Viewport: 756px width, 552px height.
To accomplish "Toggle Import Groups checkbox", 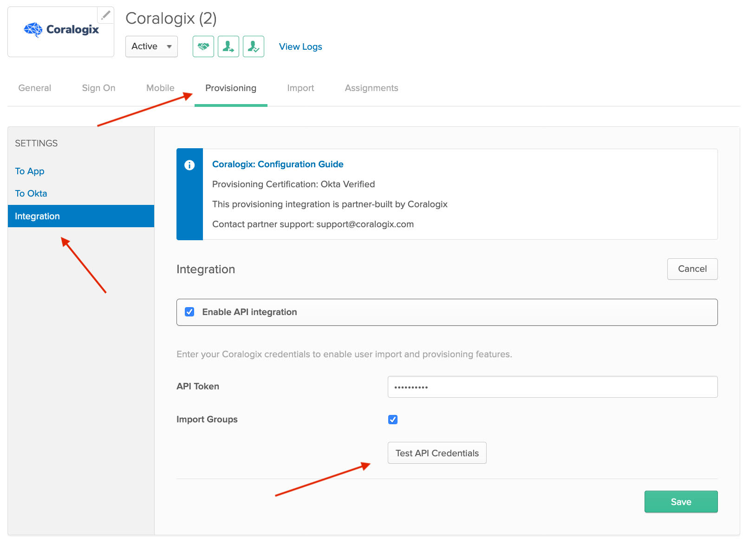I will (x=393, y=420).
